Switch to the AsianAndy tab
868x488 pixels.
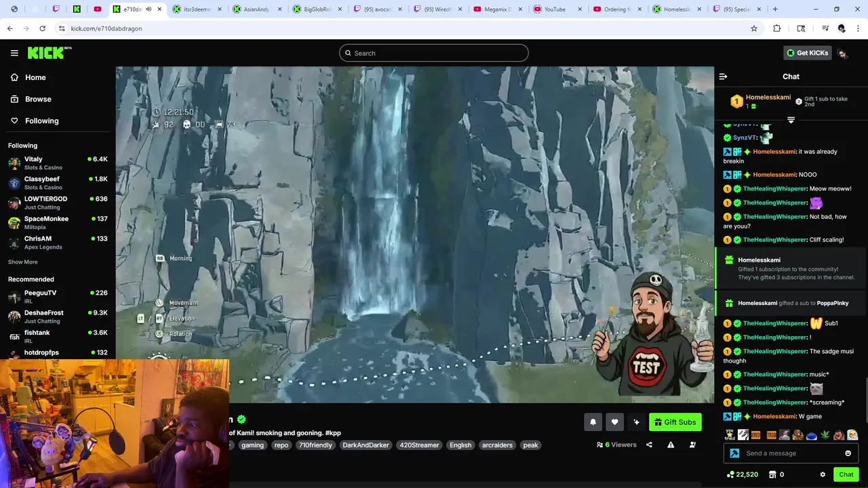(x=256, y=9)
